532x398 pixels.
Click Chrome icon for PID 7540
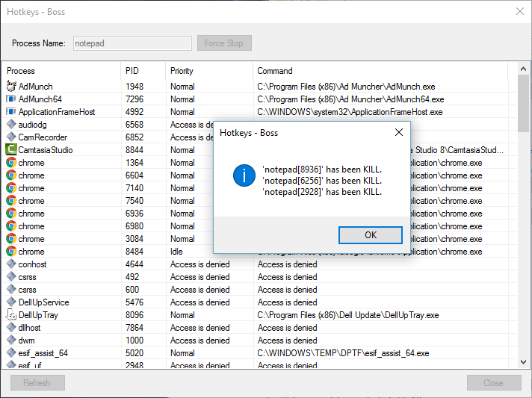pos(11,200)
